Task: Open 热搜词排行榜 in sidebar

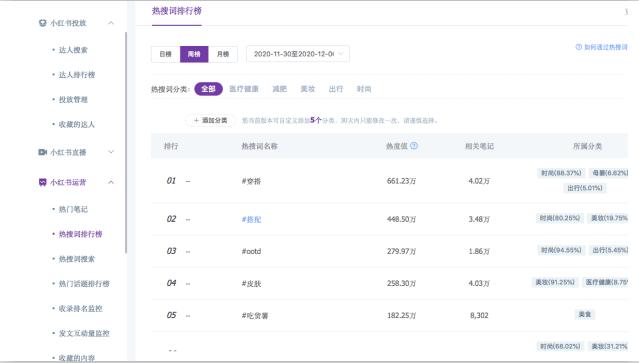Action: 80,234
